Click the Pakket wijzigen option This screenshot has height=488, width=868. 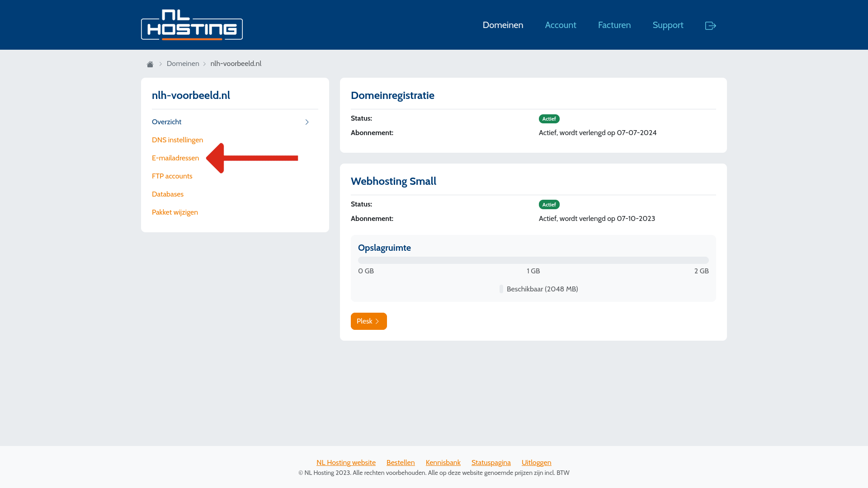175,212
